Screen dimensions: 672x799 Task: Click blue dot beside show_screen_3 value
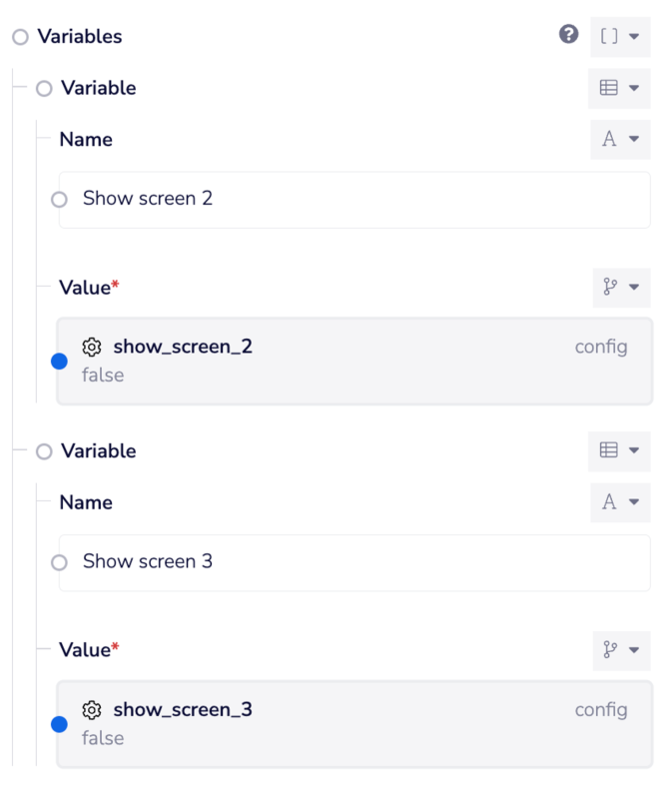click(59, 724)
